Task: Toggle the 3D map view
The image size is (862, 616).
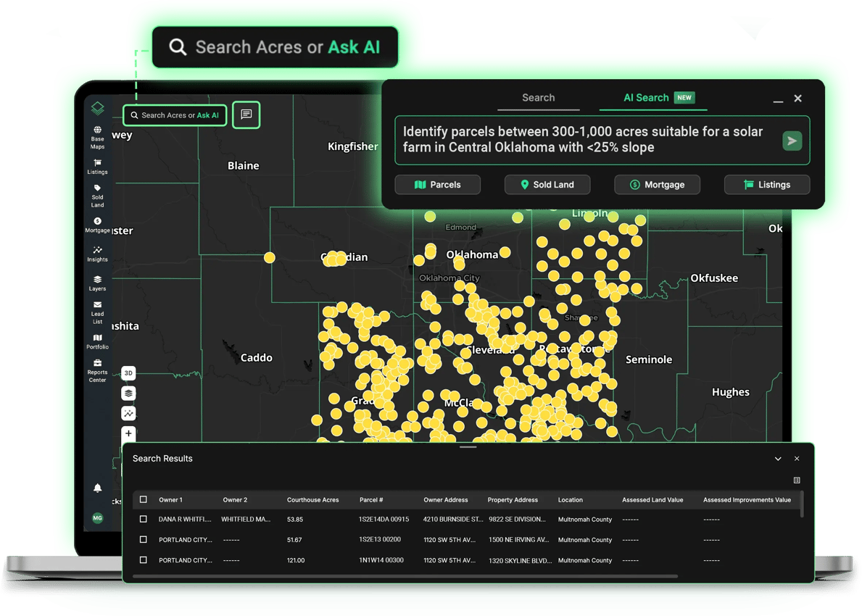Action: point(128,373)
